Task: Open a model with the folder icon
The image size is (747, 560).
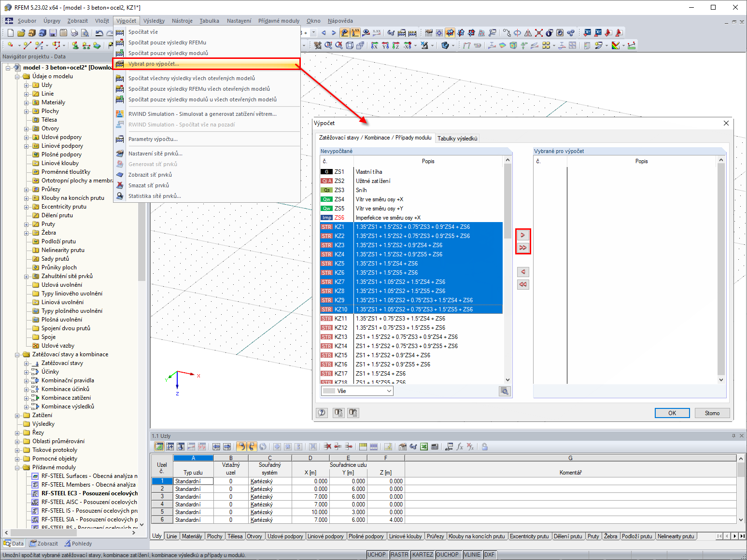Action: [x=21, y=33]
